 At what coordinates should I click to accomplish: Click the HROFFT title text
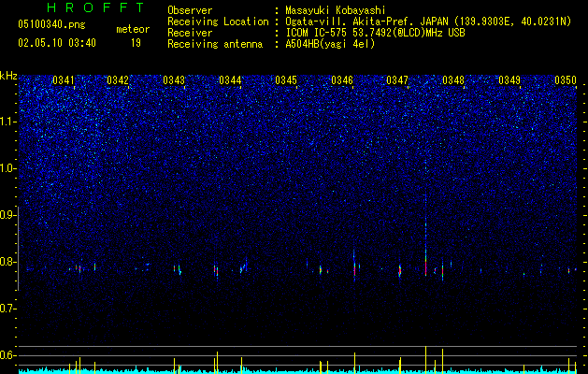[x=96, y=7]
